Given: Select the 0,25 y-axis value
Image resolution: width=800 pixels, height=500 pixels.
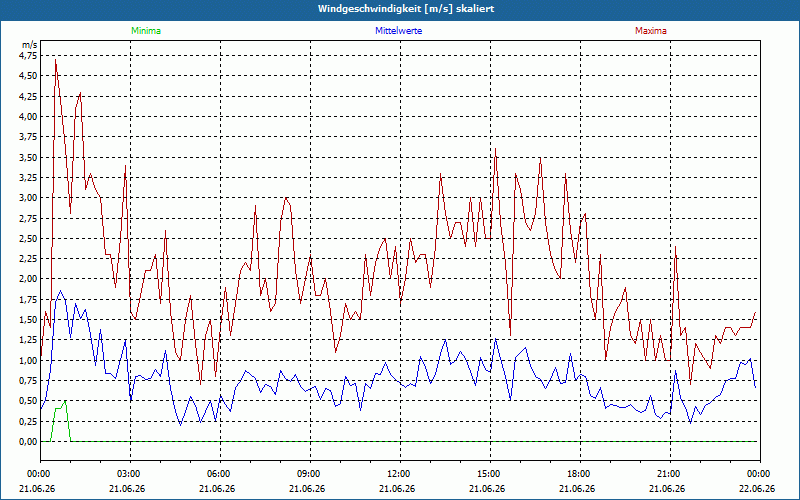Looking at the screenshot, I should tap(28, 421).
